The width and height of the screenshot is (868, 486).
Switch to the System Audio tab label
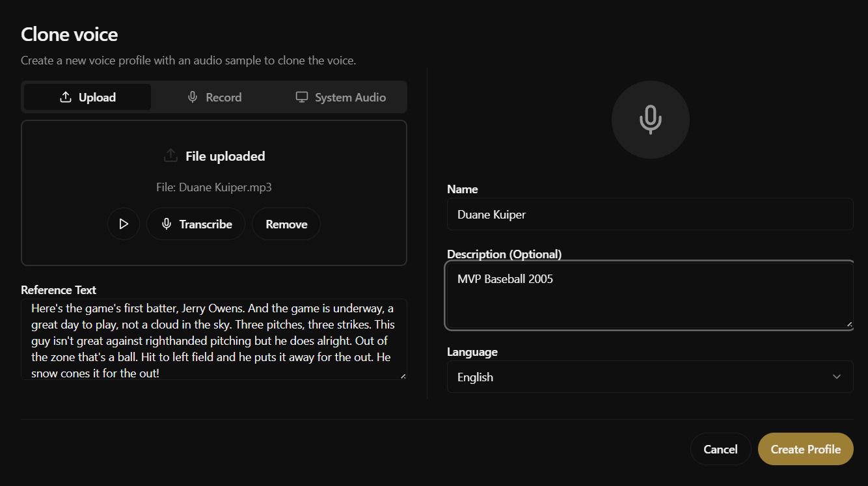coord(350,97)
